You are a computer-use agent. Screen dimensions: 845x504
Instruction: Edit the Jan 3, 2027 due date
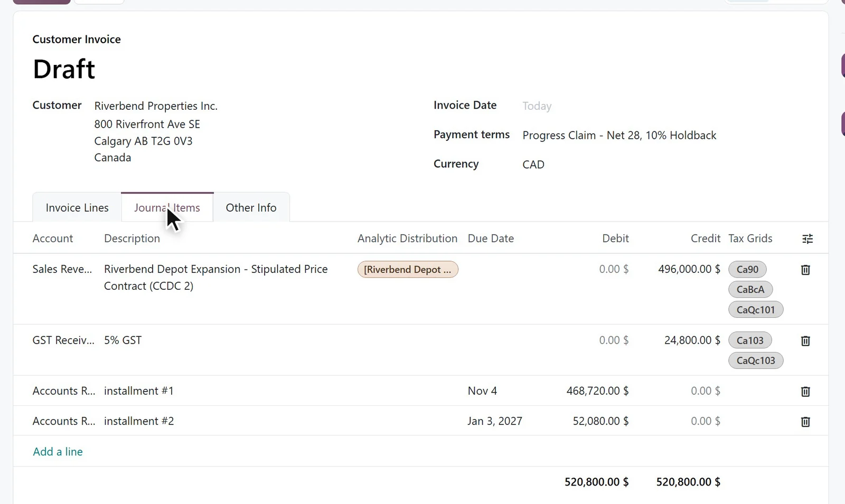pos(495,421)
